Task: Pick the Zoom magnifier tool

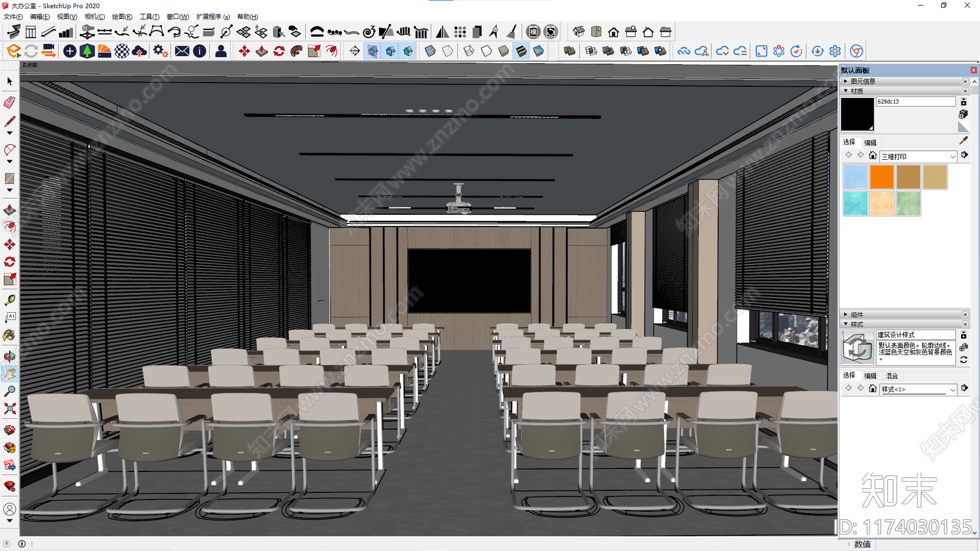Action: point(10,391)
